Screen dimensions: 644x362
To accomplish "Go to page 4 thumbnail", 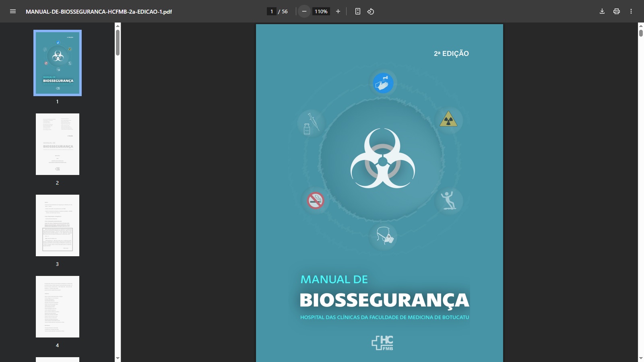I will pyautogui.click(x=58, y=306).
